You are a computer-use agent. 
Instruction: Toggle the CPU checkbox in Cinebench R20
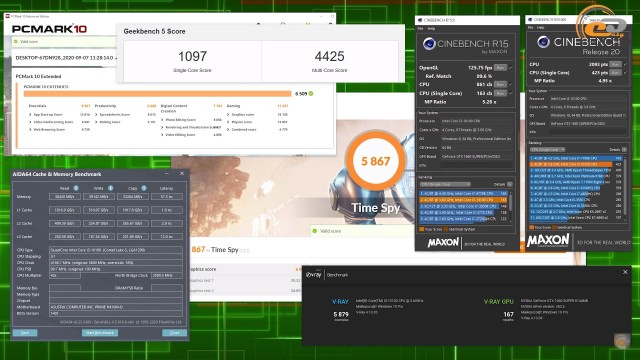[x=626, y=64]
